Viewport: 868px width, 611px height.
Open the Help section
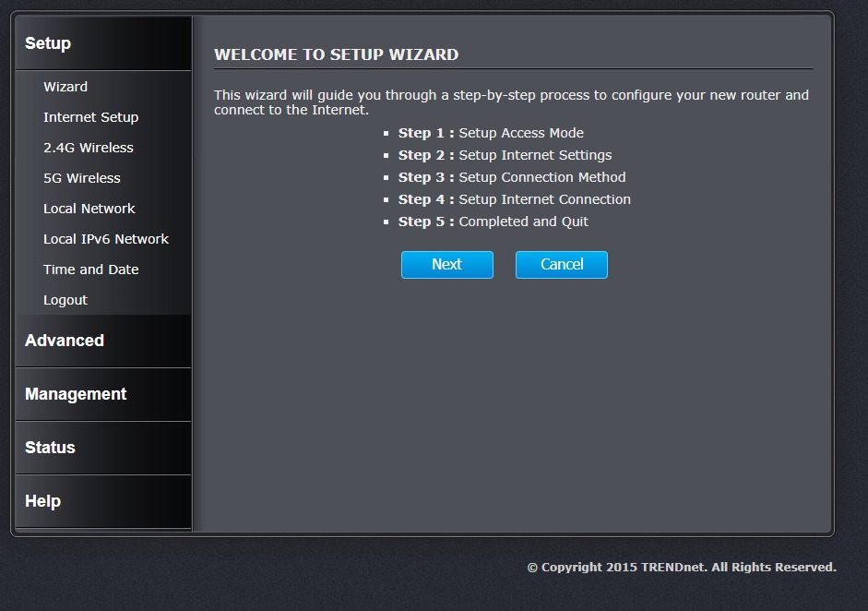42,501
